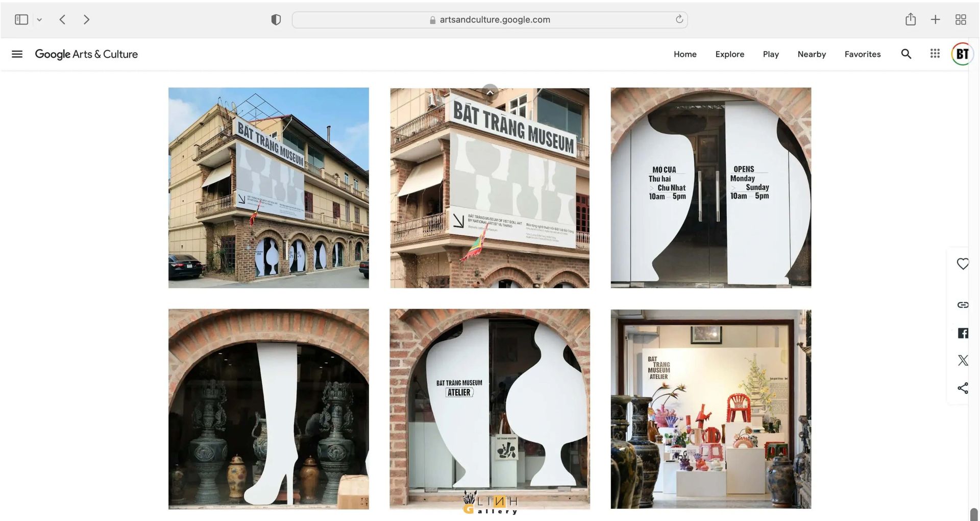Go back to the previous page
Screen dimensions: 980x521
tap(62, 19)
